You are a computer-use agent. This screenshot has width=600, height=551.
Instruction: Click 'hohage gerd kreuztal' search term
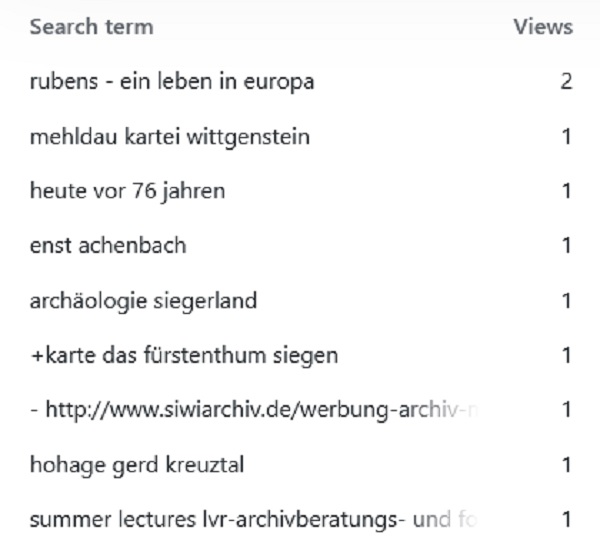pos(137,465)
